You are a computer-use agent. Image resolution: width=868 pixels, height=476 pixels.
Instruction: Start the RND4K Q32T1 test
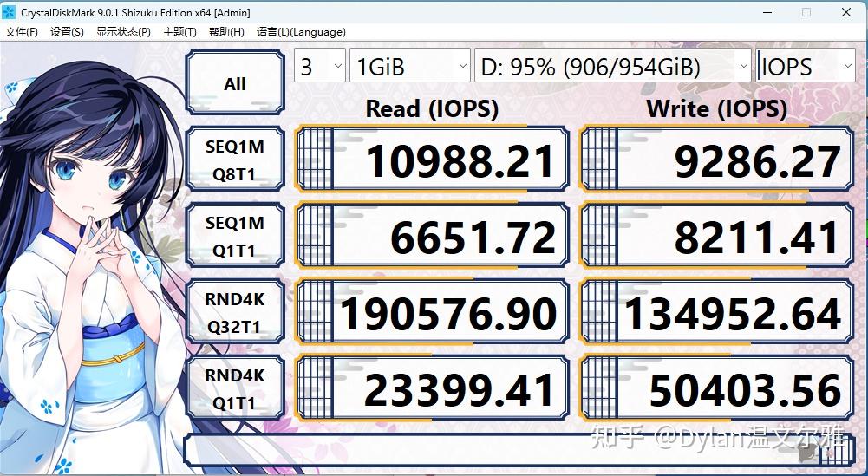point(235,312)
